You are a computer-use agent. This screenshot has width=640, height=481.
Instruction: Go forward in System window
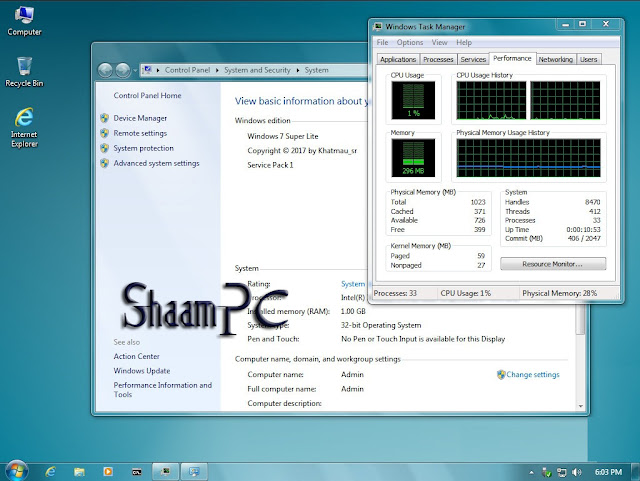point(123,70)
